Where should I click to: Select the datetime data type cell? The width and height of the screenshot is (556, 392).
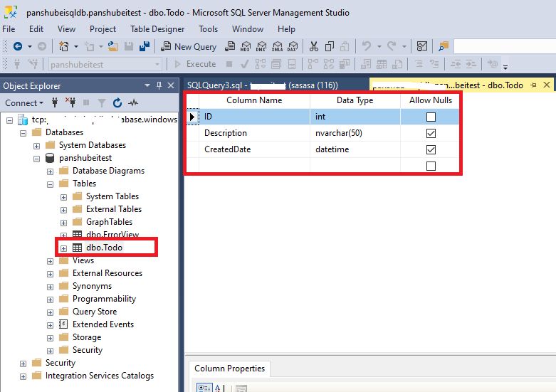click(x=355, y=149)
